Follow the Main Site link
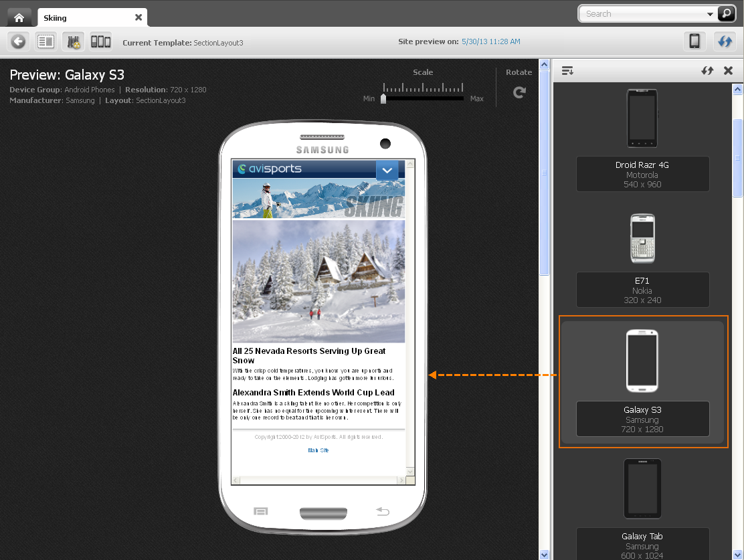This screenshot has width=744, height=560. coord(318,450)
